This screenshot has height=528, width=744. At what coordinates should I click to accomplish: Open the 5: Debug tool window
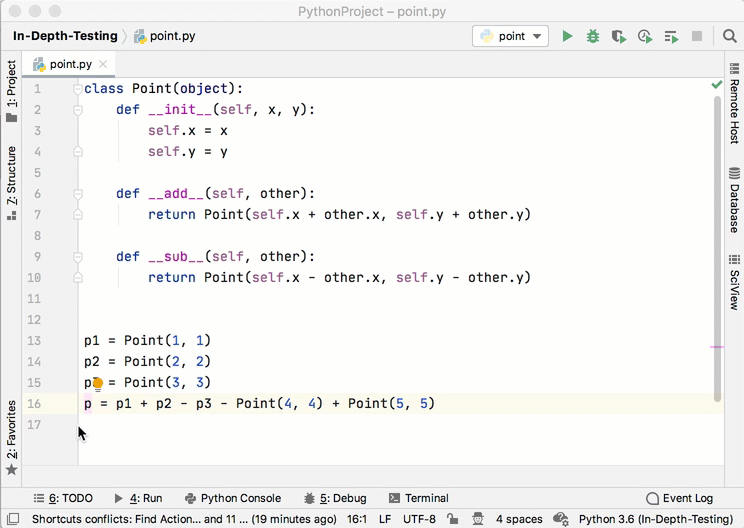click(x=335, y=498)
